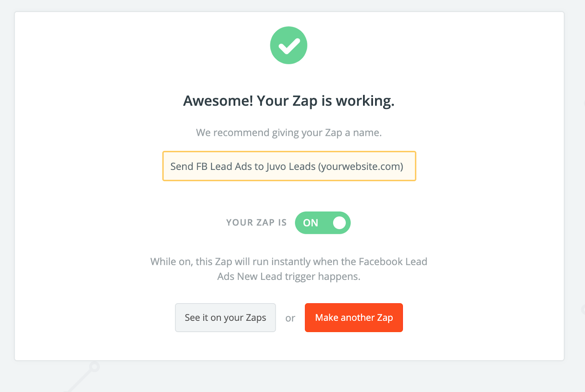585x392 pixels.
Task: Click the While on, this Zap will run description
Action: [x=289, y=269]
